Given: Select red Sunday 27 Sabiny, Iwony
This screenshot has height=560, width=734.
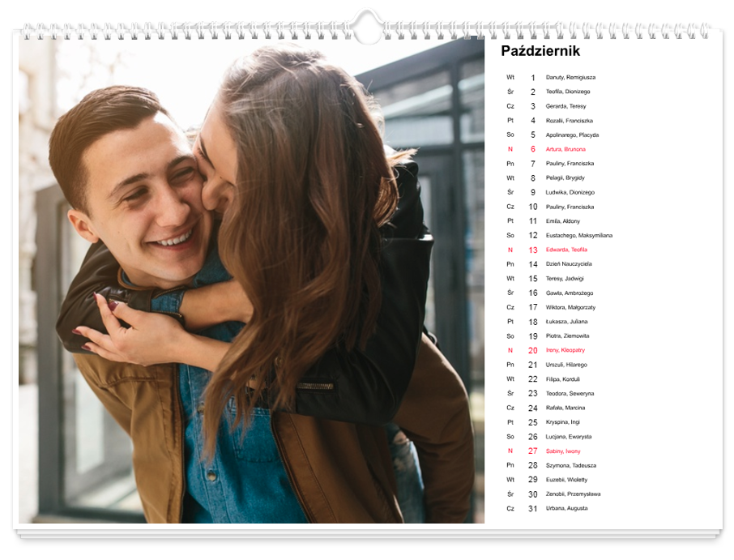Looking at the screenshot, I should point(563,451).
